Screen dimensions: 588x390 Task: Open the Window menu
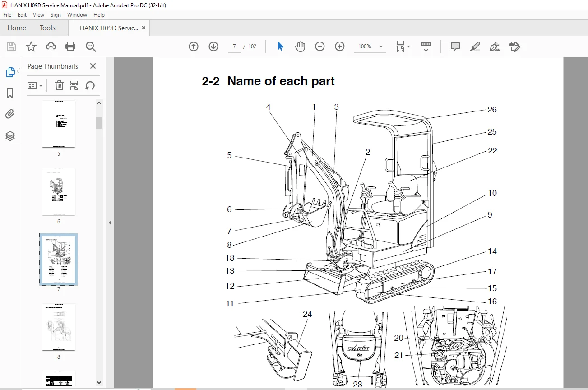click(77, 15)
